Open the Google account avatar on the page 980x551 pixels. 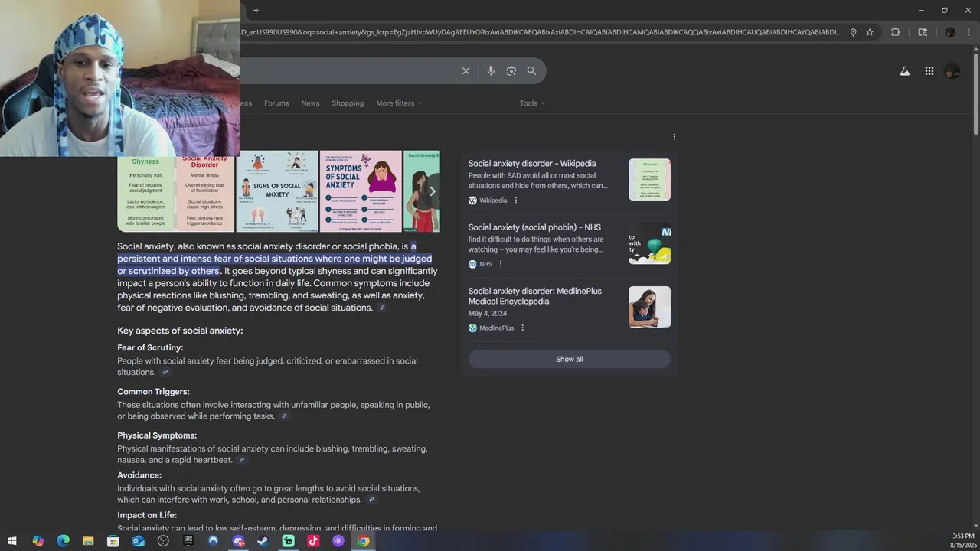[952, 71]
